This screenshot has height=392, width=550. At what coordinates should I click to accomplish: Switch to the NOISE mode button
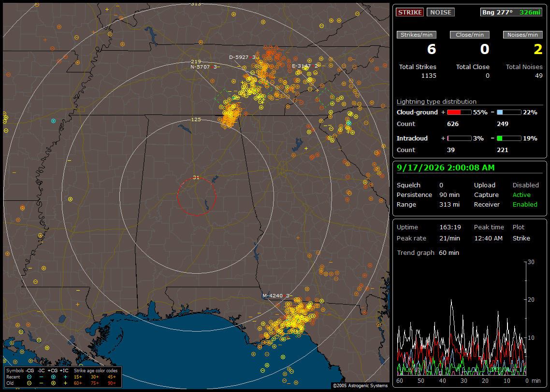coord(441,12)
